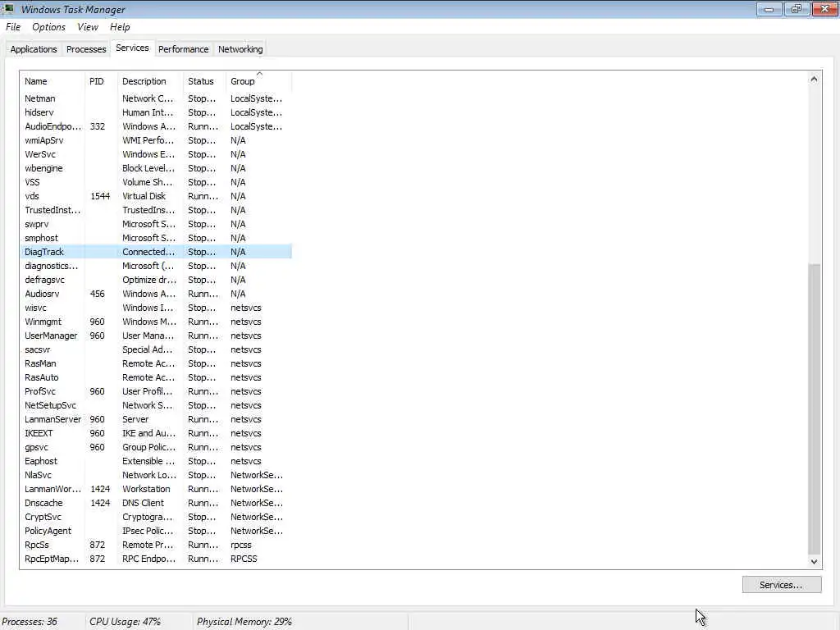This screenshot has height=630, width=840.
Task: Open the File menu
Action: click(13, 27)
